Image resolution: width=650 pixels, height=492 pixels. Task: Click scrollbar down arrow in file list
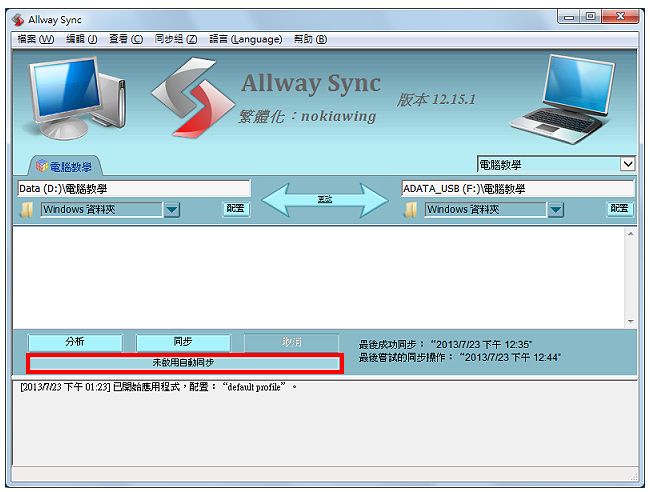coord(631,321)
